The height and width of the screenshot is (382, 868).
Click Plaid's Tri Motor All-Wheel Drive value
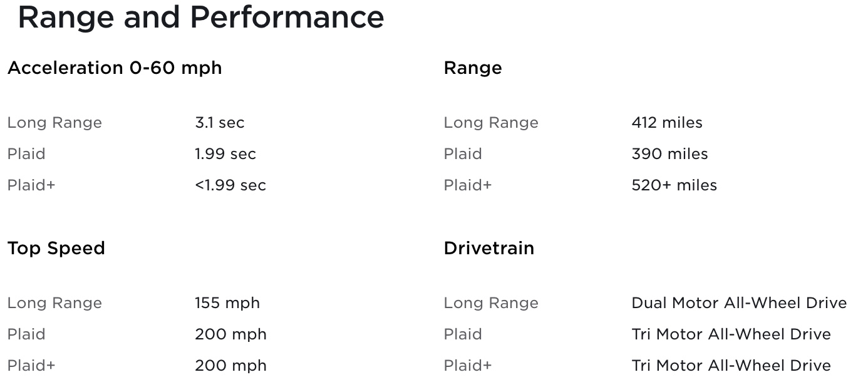point(731,334)
